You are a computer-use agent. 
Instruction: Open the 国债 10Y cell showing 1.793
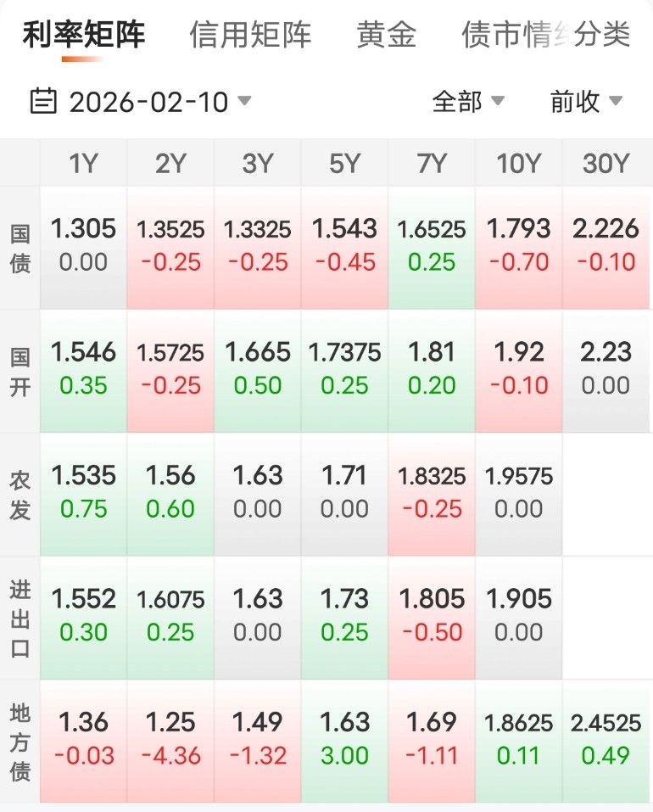(518, 246)
